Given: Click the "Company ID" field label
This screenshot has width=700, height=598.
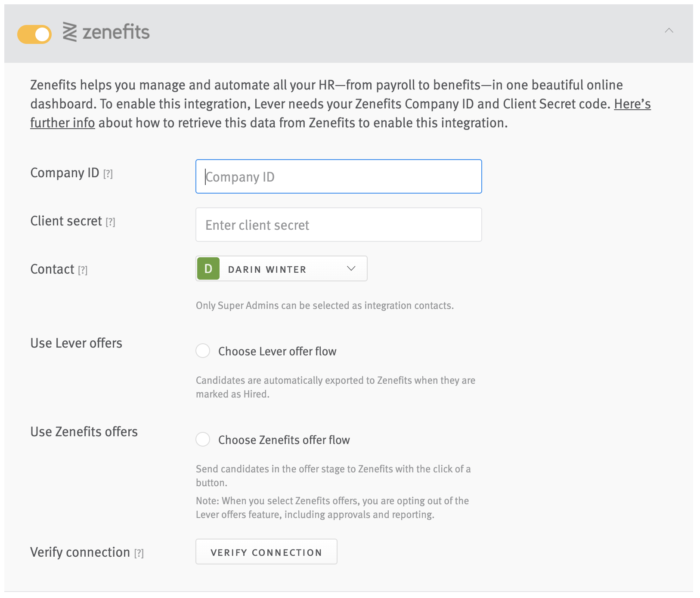Looking at the screenshot, I should tap(65, 173).
